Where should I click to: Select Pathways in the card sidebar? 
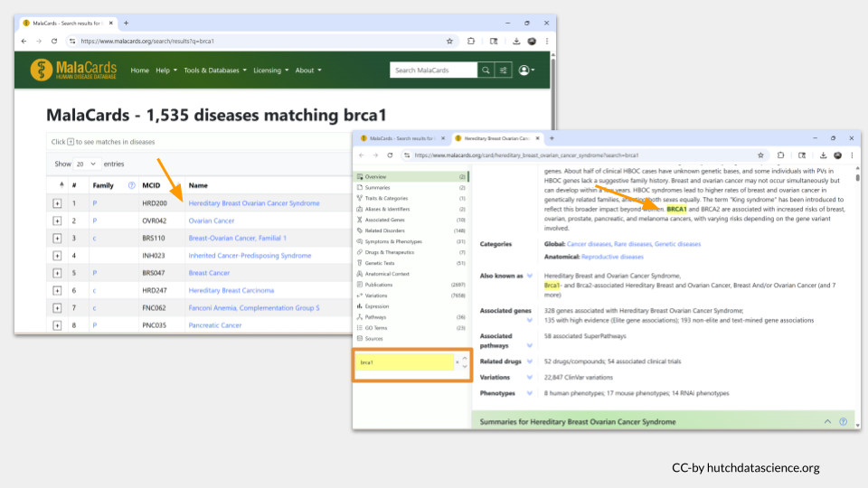(x=410, y=317)
